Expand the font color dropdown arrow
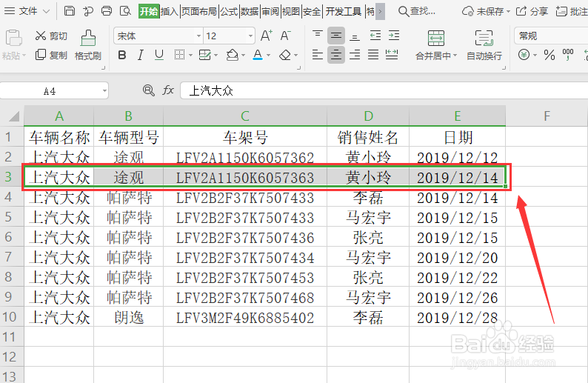This screenshot has width=588, height=383. coord(268,56)
